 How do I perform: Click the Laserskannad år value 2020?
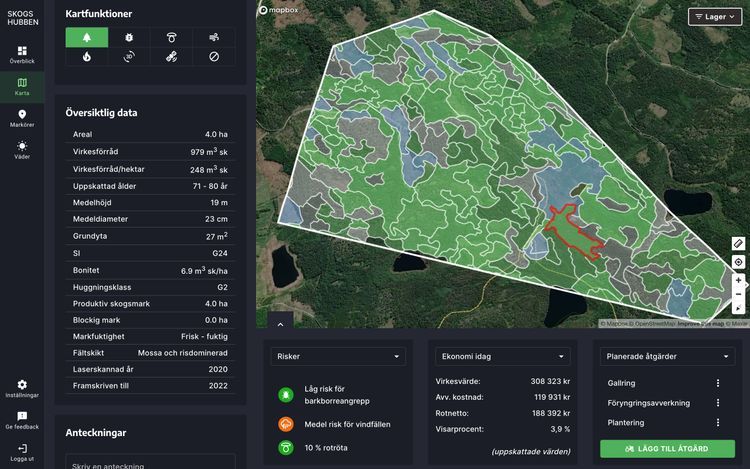(x=218, y=369)
